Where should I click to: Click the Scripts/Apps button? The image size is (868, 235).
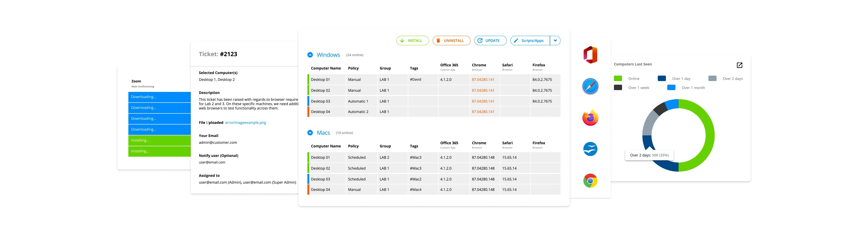point(530,41)
